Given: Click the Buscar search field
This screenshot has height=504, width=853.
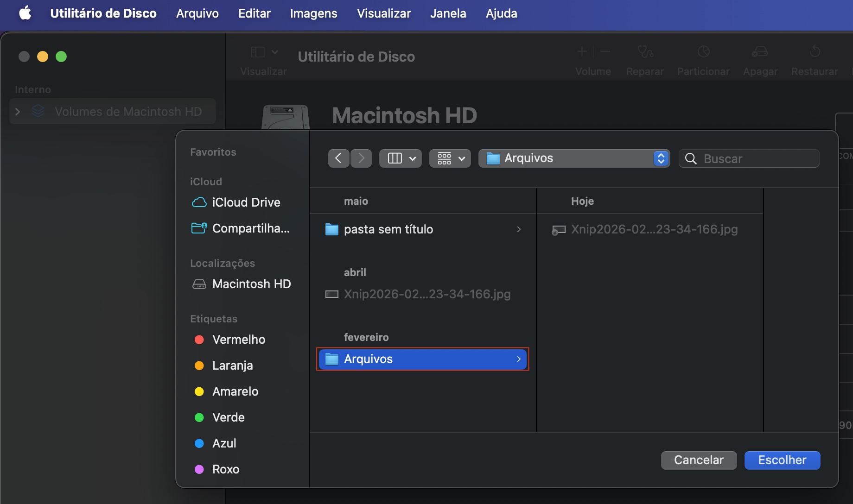Looking at the screenshot, I should click(x=749, y=158).
